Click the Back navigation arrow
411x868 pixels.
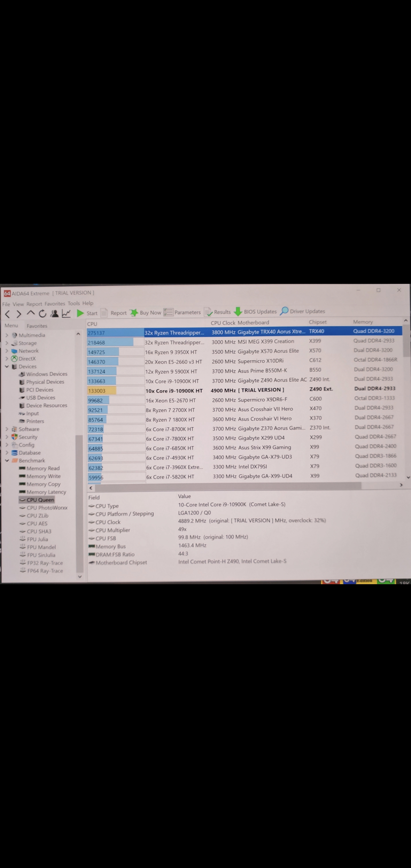coord(7,314)
